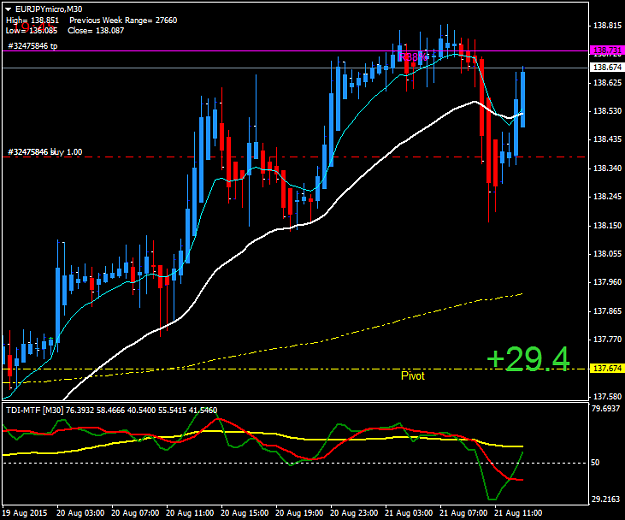Click the green +29.4 profit readout
Image resolution: width=625 pixels, height=520 pixels.
[528, 359]
